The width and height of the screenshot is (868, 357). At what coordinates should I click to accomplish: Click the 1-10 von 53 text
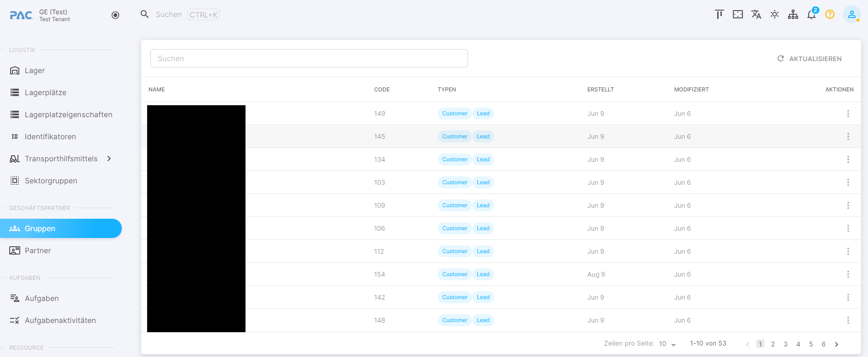708,343
